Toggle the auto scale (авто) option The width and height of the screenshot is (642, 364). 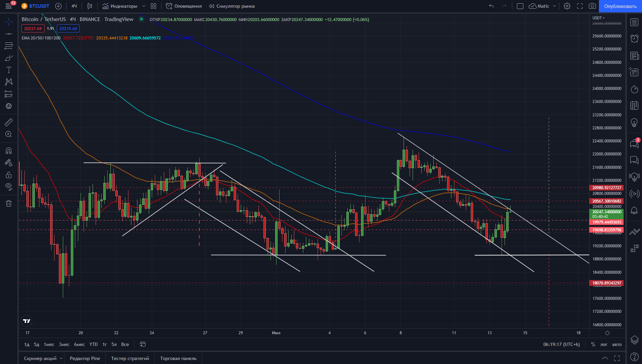pyautogui.click(x=617, y=344)
